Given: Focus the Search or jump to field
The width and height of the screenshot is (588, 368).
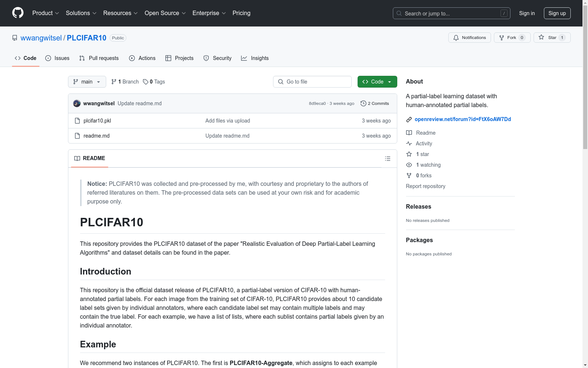Looking at the screenshot, I should (452, 13).
